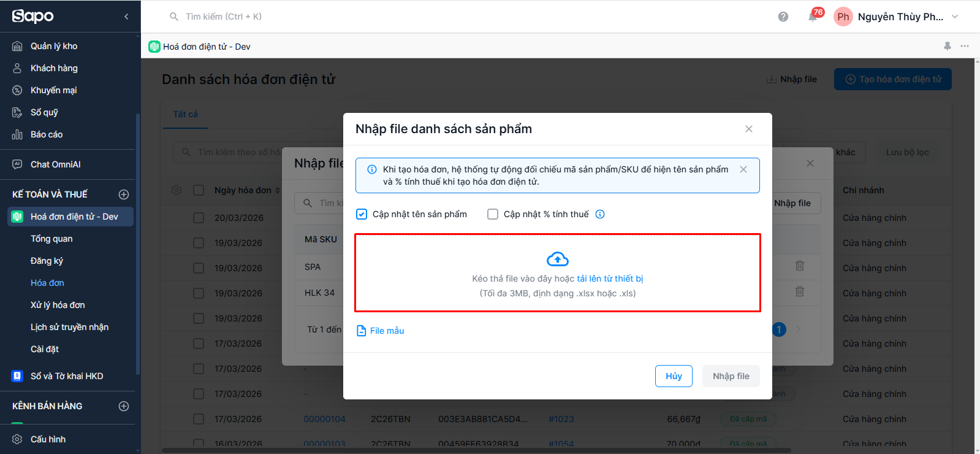This screenshot has width=980, height=454.
Task: Open invoice 00000104 link
Action: (x=324, y=419)
